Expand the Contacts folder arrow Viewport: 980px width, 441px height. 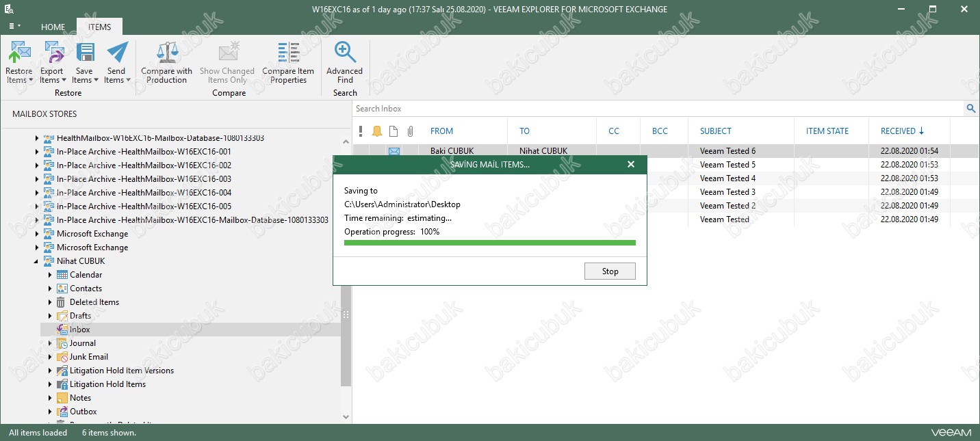tap(50, 289)
